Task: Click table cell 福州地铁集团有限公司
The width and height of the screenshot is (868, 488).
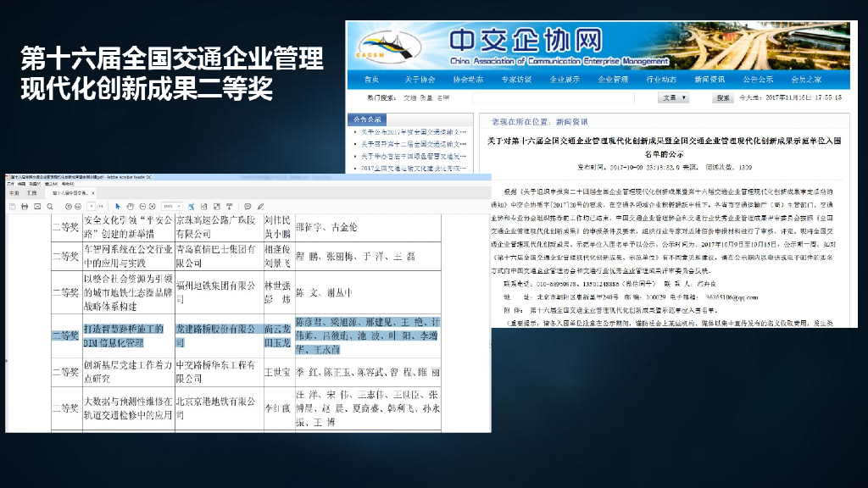Action: click(x=220, y=292)
